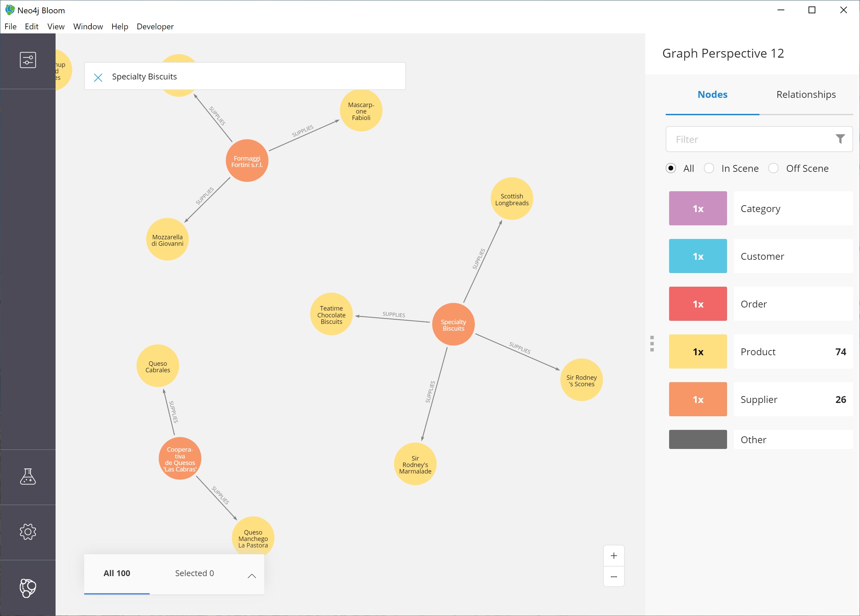Zoom out with the minus button
Image resolution: width=860 pixels, height=616 pixels.
(x=614, y=576)
